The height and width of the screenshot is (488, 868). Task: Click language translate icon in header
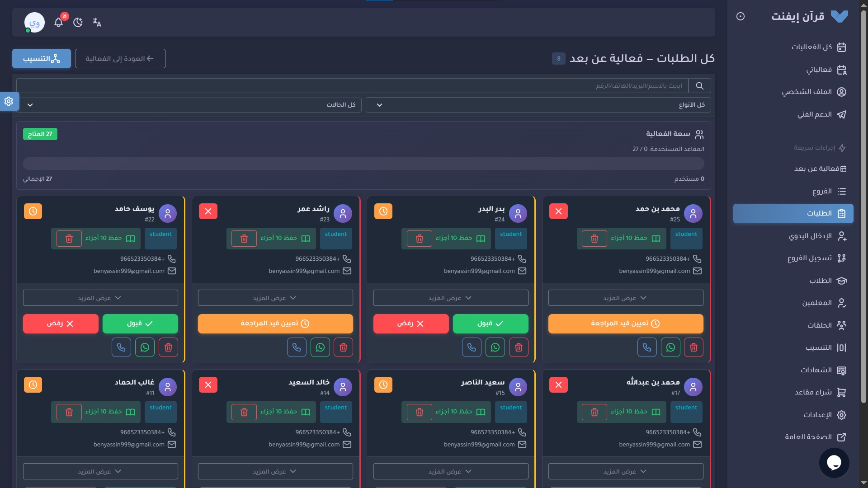point(97,22)
